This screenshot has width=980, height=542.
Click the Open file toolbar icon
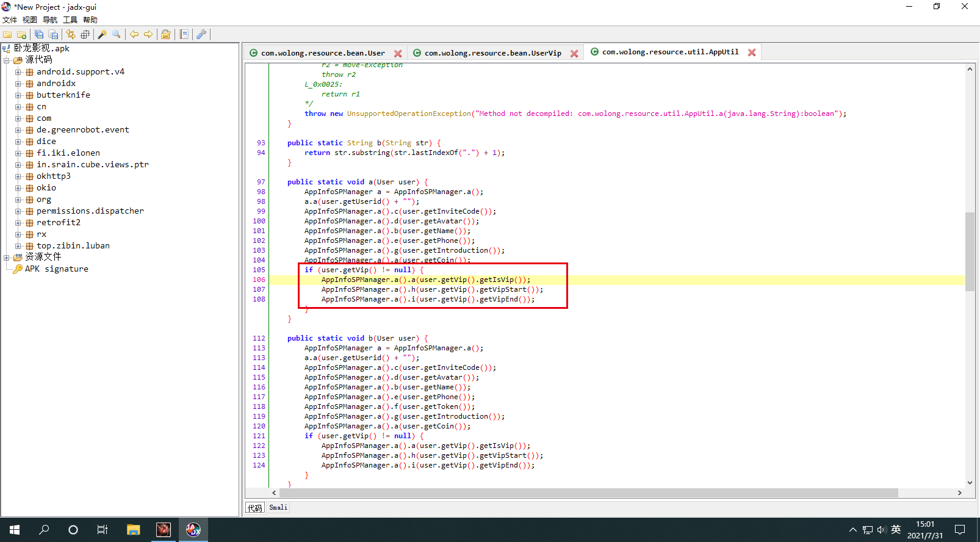[x=7, y=35]
